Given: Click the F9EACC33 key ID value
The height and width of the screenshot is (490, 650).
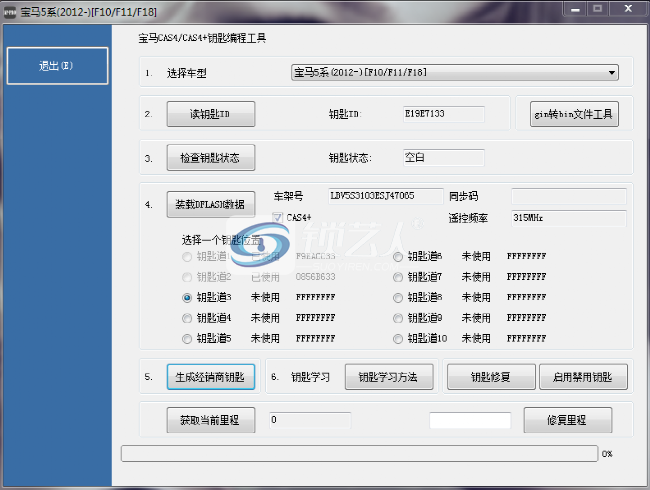Looking at the screenshot, I should pyautogui.click(x=315, y=257).
